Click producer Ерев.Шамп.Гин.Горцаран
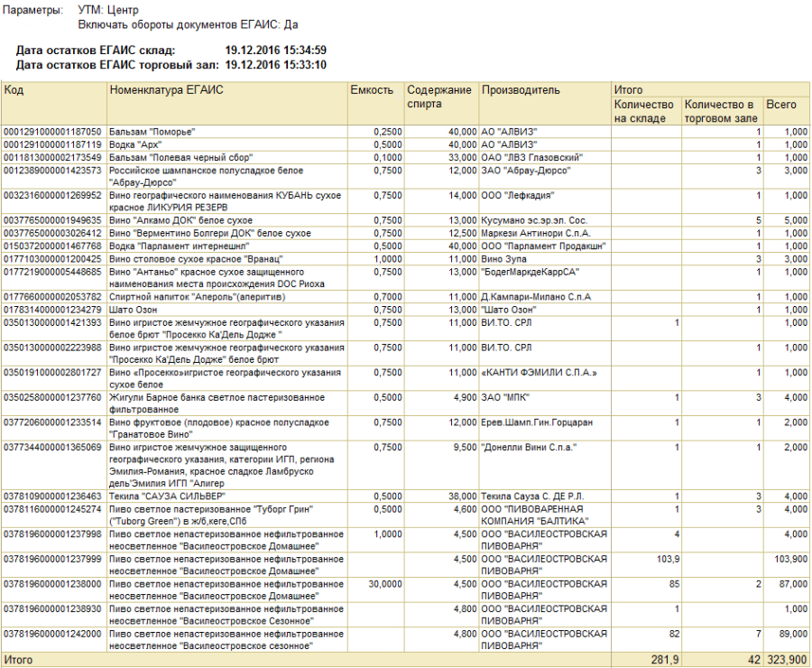Screen dimensions: 812x668 tap(537, 422)
